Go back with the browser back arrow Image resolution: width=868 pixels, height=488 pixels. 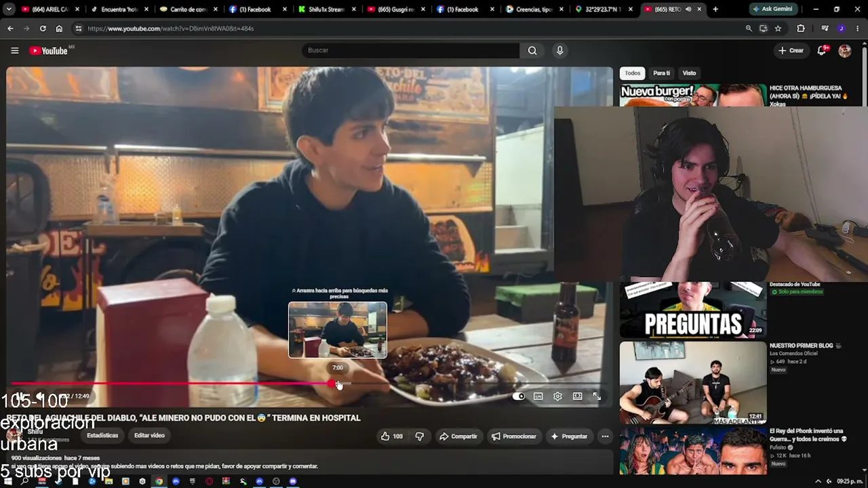coord(10,28)
